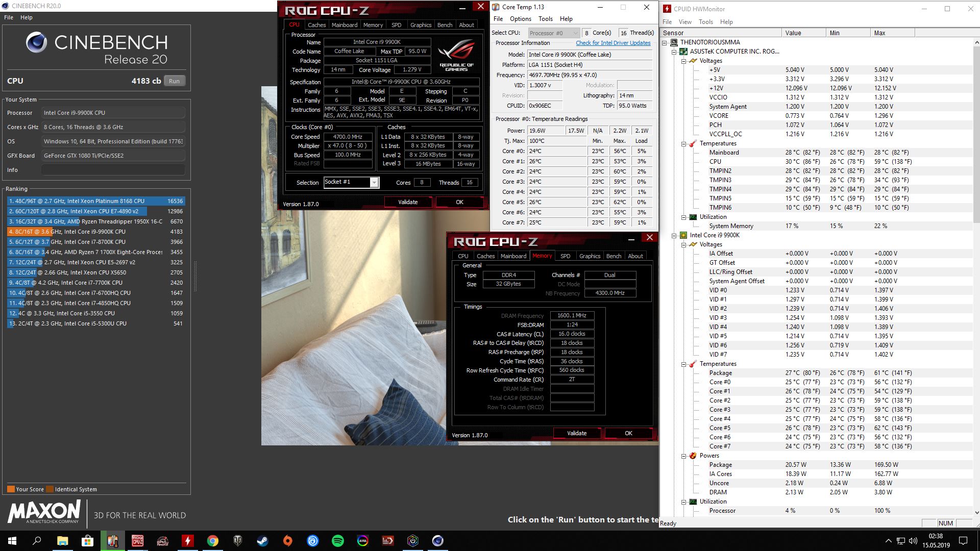Click Validate in the Memory CPU-Z window

click(x=577, y=433)
